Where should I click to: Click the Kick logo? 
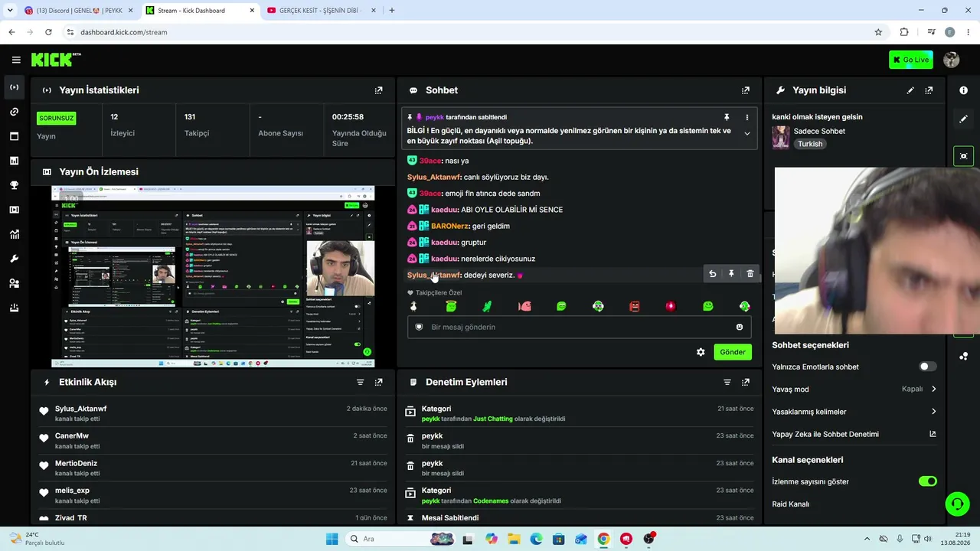click(x=56, y=60)
